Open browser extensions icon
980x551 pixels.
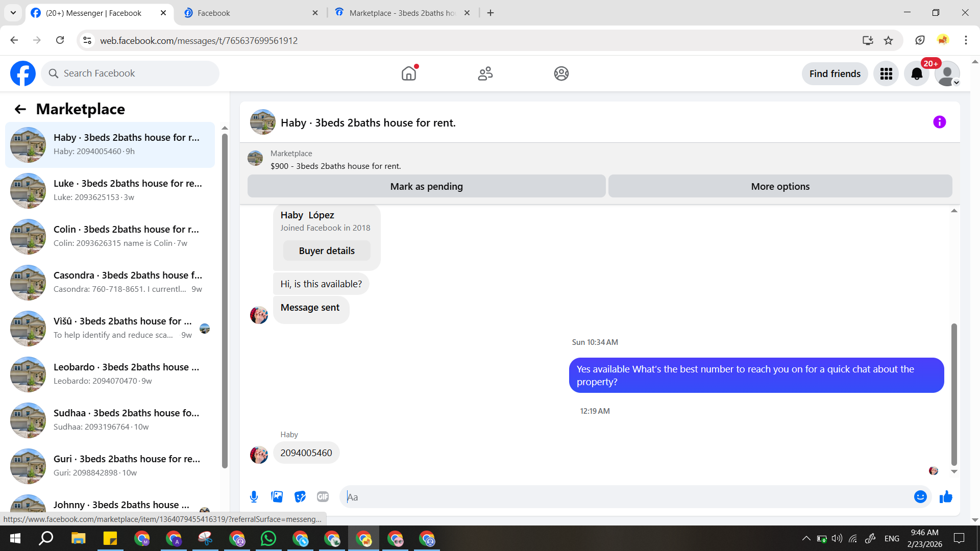pyautogui.click(x=920, y=40)
